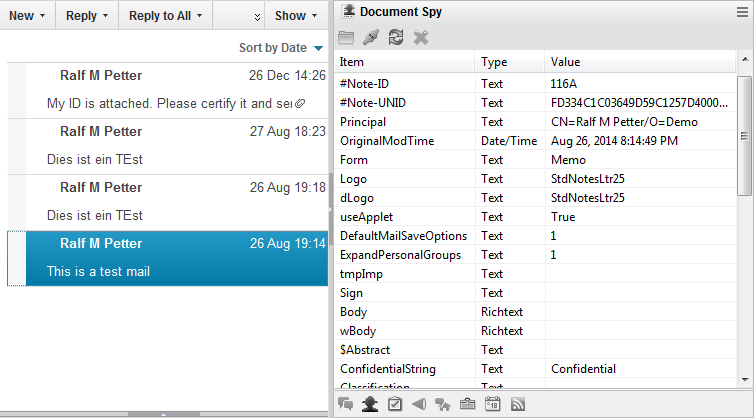Select the tmpImp item row

[535, 274]
